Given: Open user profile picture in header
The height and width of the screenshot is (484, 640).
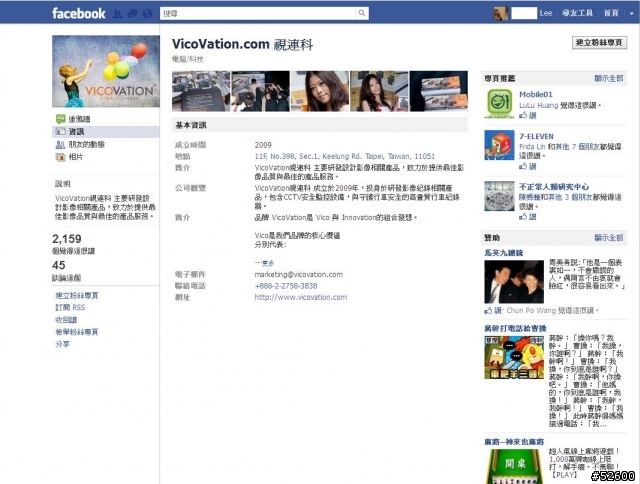Looking at the screenshot, I should (501, 13).
